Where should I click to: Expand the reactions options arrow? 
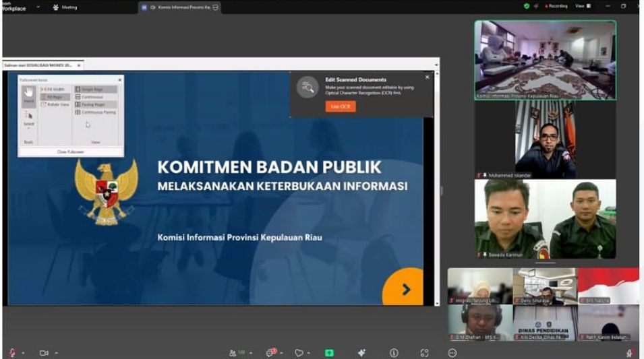click(308, 353)
